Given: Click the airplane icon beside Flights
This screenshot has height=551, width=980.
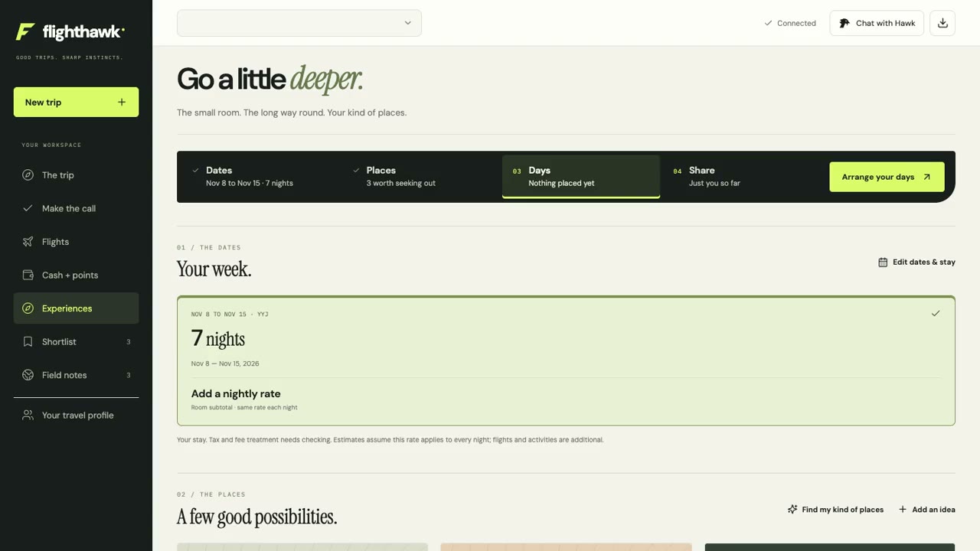Looking at the screenshot, I should (x=28, y=242).
